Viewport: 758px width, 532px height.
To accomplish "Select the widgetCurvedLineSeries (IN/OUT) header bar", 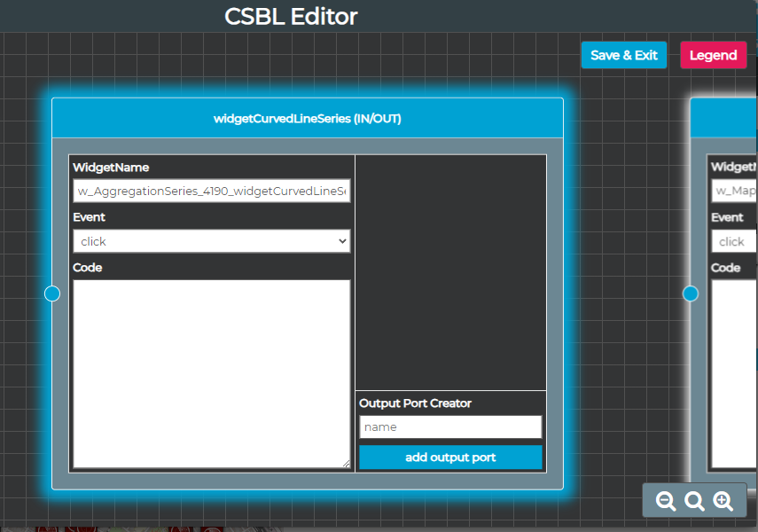I will [308, 118].
